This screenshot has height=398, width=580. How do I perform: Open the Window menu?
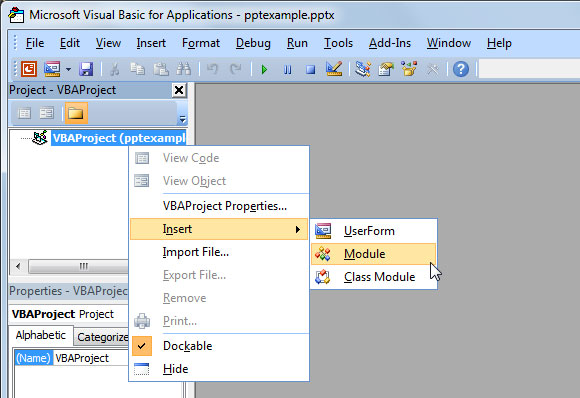(x=449, y=43)
